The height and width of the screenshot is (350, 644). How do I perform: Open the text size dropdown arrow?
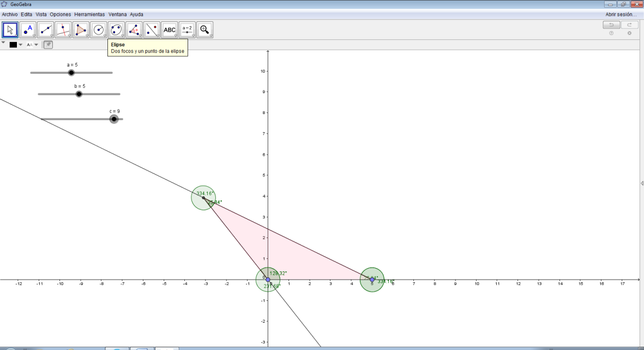point(36,45)
